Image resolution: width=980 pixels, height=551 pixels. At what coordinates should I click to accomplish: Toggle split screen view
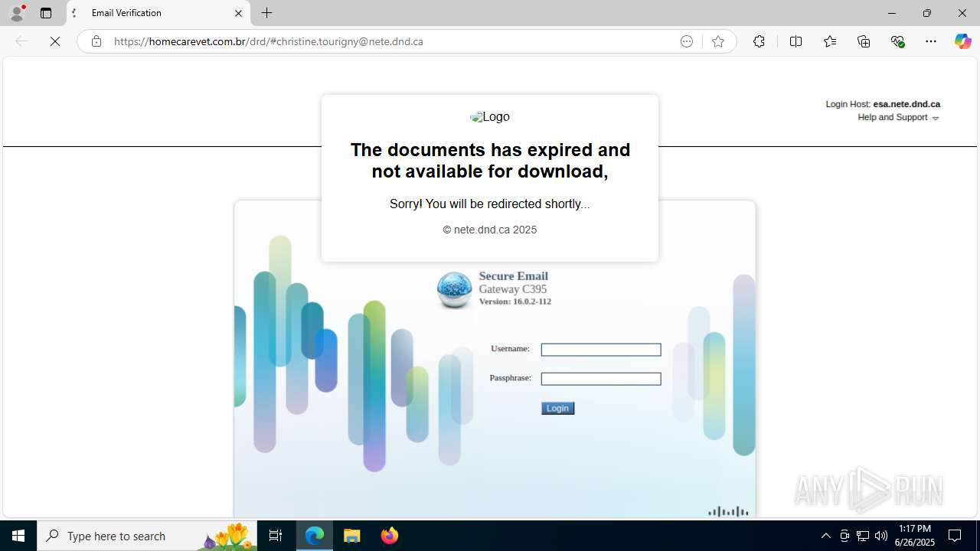[x=795, y=41]
